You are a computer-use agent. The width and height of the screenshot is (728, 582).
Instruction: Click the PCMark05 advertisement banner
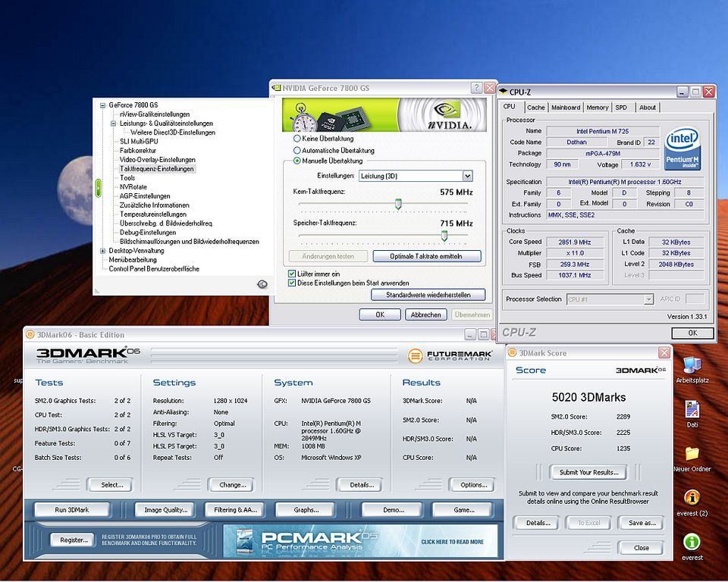[x=359, y=540]
